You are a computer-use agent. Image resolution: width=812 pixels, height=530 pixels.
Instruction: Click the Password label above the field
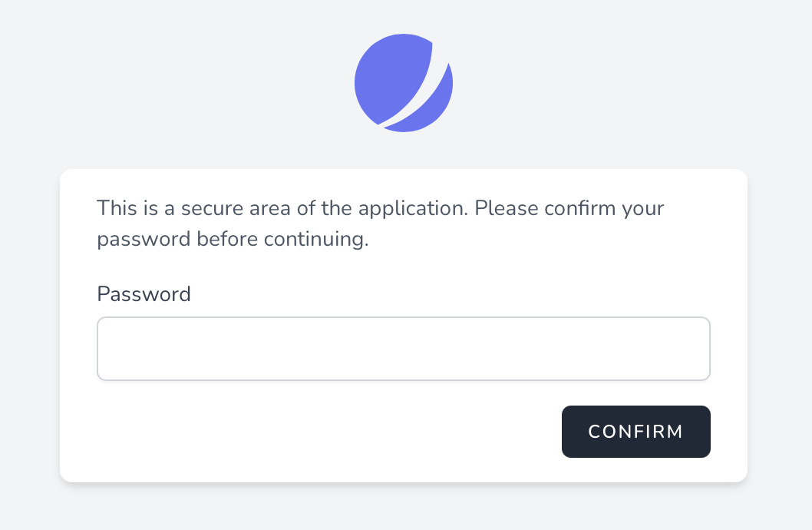pyautogui.click(x=144, y=294)
